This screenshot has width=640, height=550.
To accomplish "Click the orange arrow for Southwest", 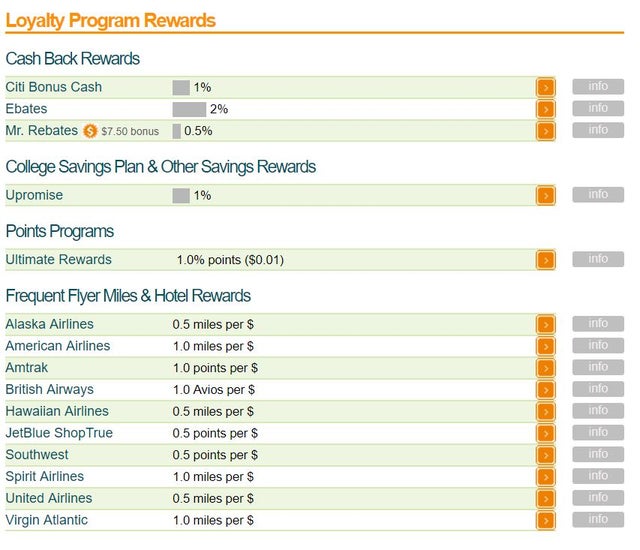I will pos(545,455).
